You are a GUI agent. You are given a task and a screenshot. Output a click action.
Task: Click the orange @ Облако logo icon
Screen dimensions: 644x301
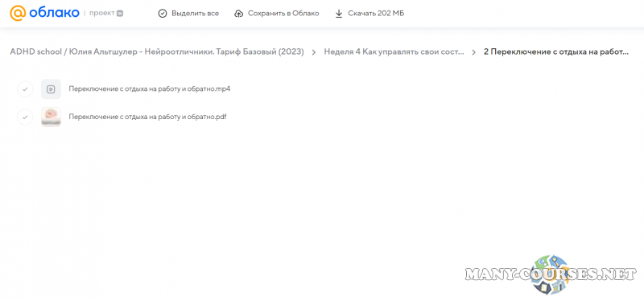[x=18, y=13]
